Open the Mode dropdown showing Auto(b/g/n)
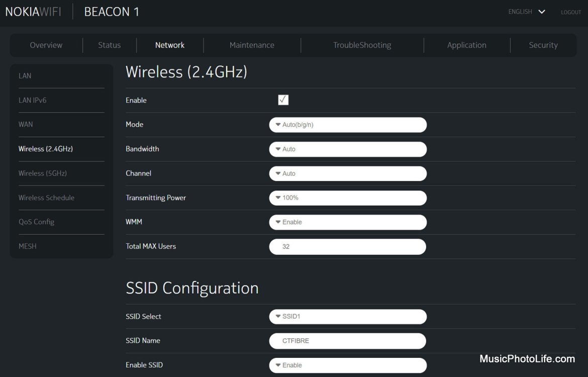588x377 pixels. pos(348,125)
